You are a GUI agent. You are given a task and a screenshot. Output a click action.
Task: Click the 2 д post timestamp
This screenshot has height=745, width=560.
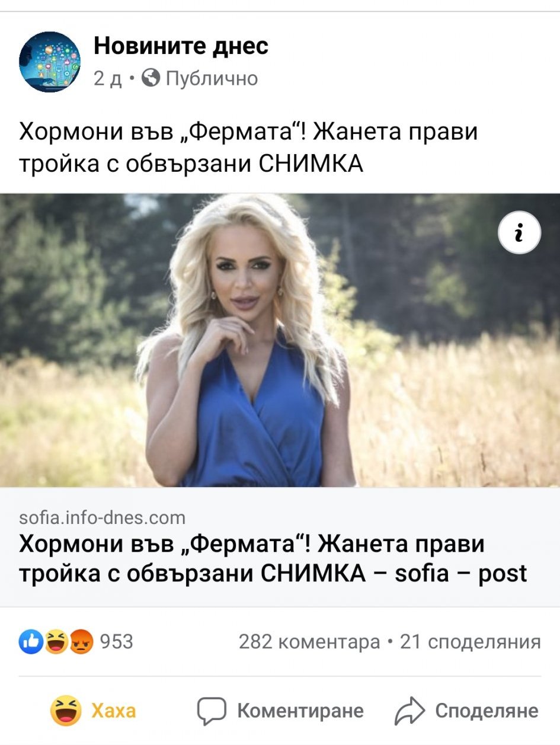pos(108,79)
